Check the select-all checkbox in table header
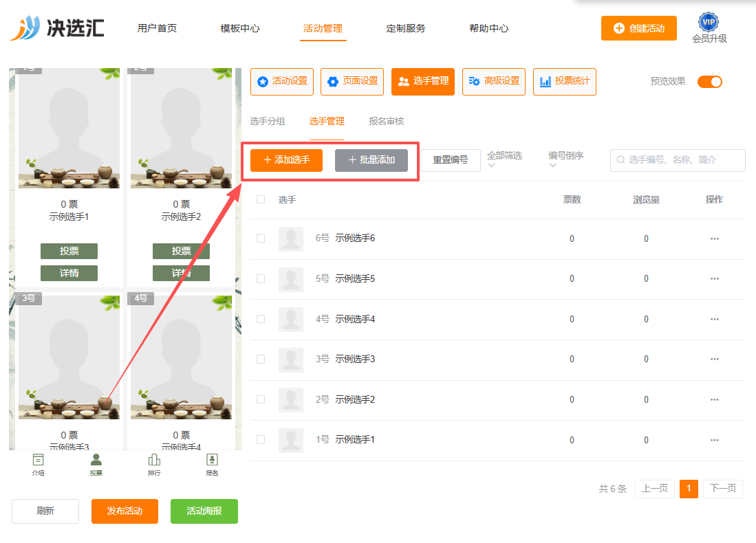756x543 pixels. (261, 199)
